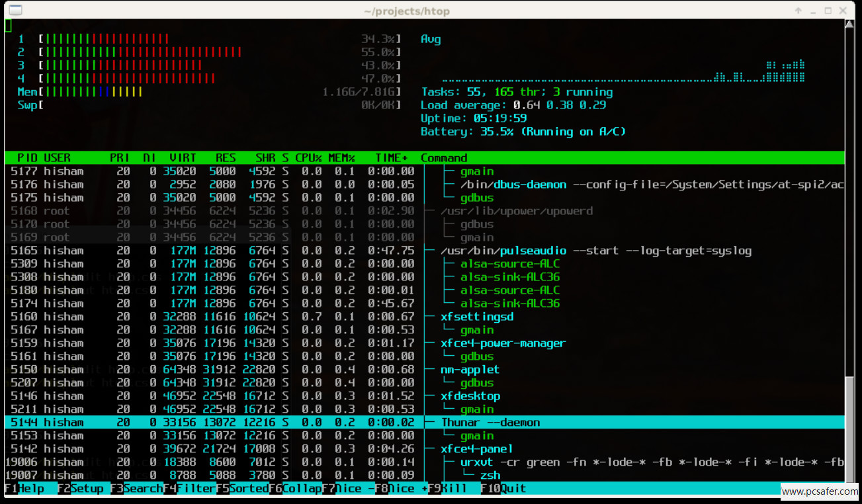Toggle F5 Sorted view mode
This screenshot has height=504, width=862.
coord(242,489)
